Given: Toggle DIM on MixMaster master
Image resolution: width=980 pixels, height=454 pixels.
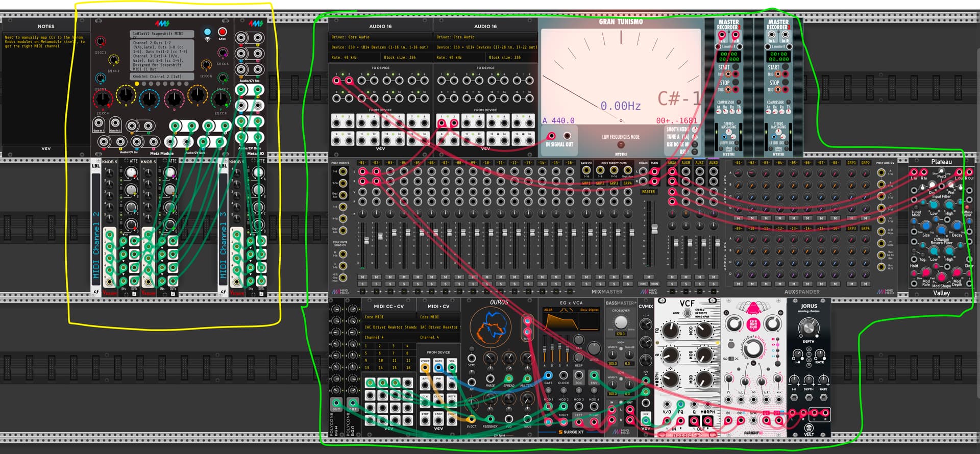Looking at the screenshot, I should point(644,284).
